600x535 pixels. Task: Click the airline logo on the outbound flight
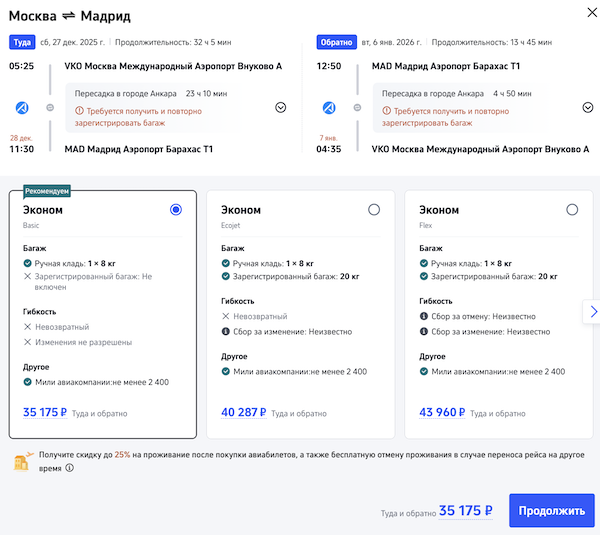click(x=22, y=107)
